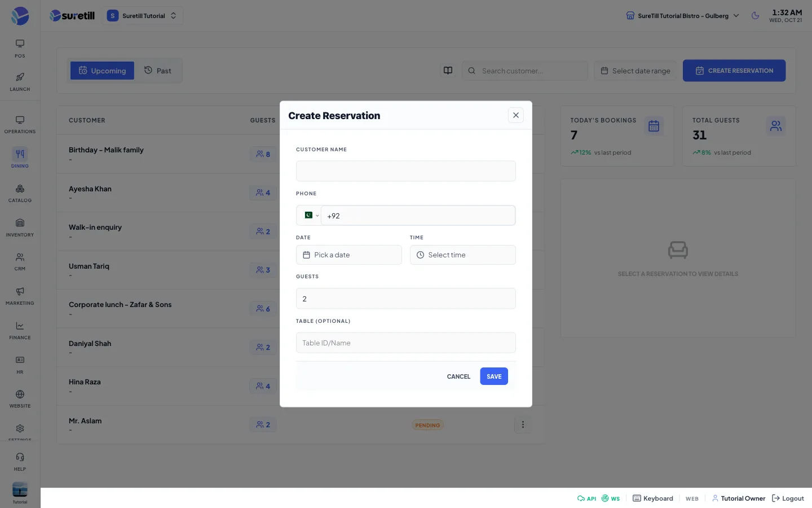Open the Pick a date picker

pyautogui.click(x=349, y=255)
